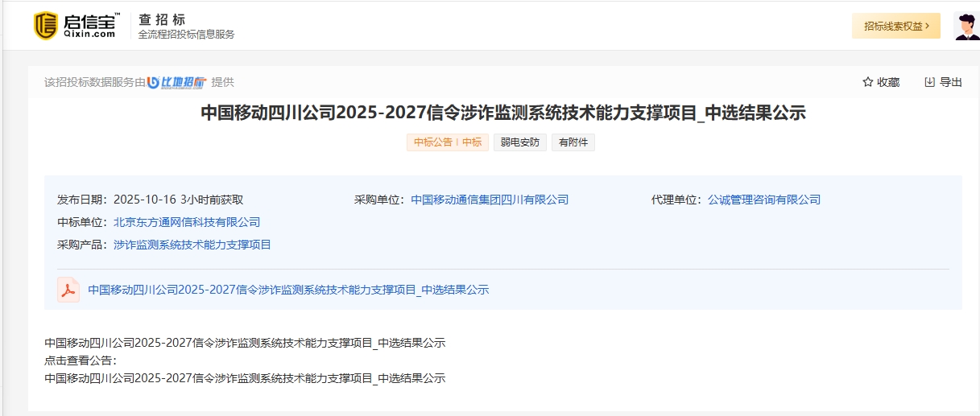The height and width of the screenshot is (416, 980).
Task: Click the 全流程招投标信息服务 slogan
Action: coord(187,35)
